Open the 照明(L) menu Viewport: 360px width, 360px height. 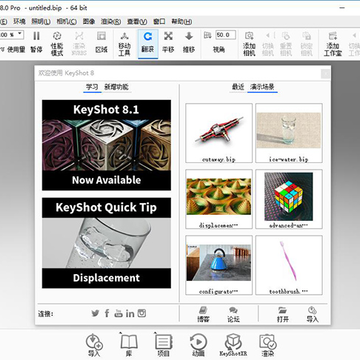pos(41,22)
